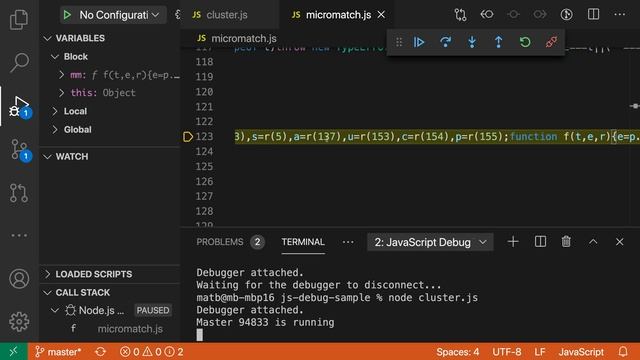Open remote window indicator in status bar
640x360 pixels.
coord(13,351)
